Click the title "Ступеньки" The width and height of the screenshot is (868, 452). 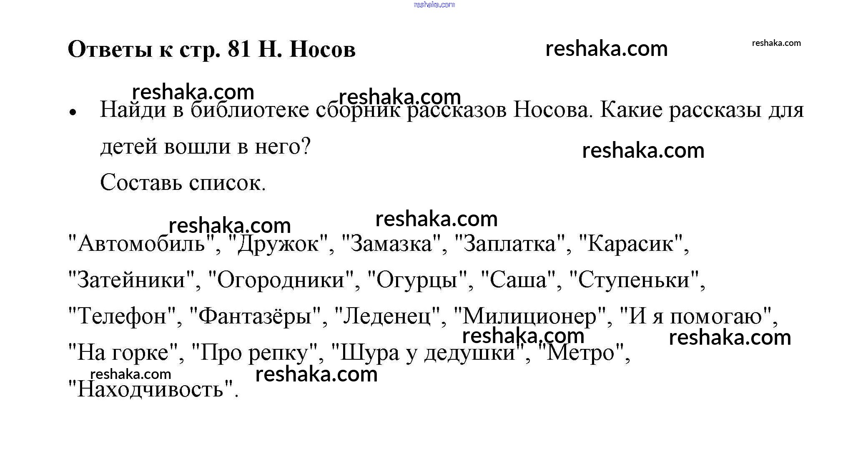[634, 280]
